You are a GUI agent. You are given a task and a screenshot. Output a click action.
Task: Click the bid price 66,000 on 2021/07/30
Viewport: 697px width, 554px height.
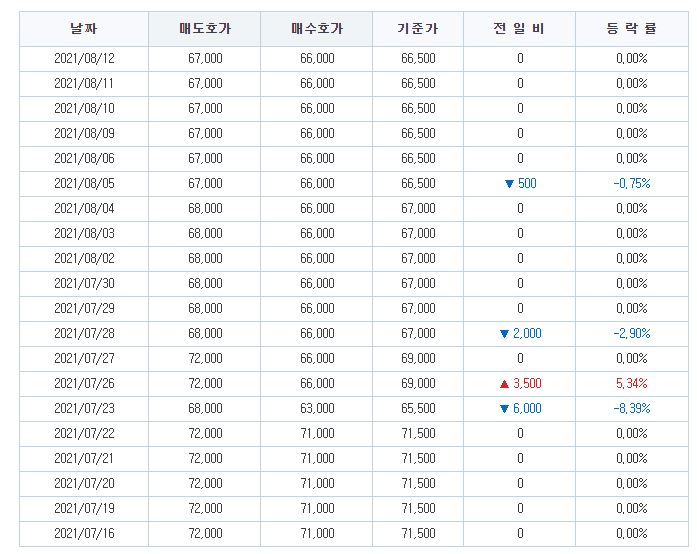pos(317,283)
